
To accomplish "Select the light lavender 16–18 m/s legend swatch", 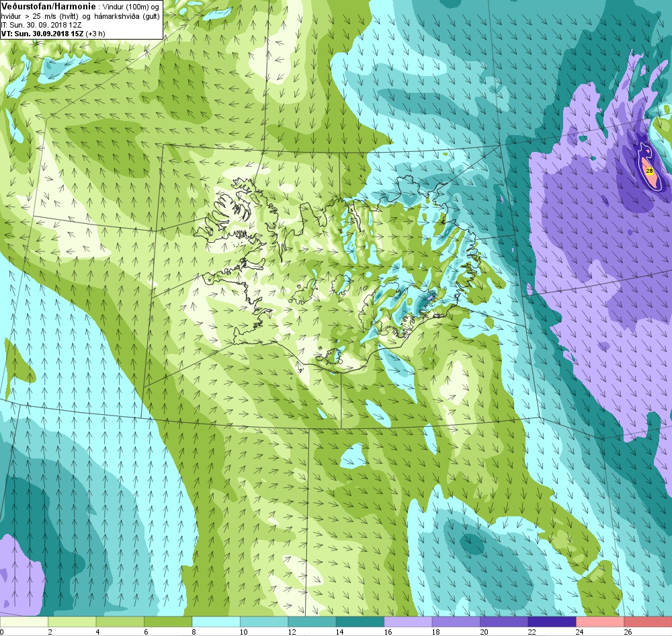I will [x=408, y=622].
